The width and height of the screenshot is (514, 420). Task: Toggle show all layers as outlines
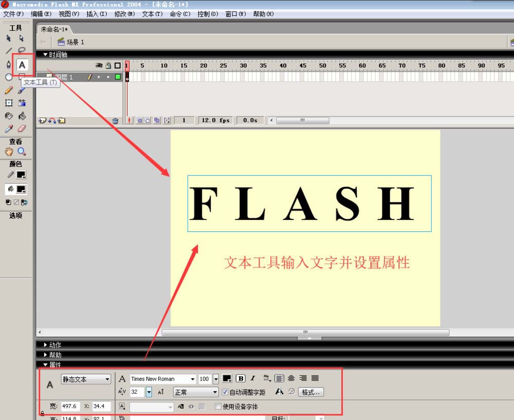pos(117,66)
